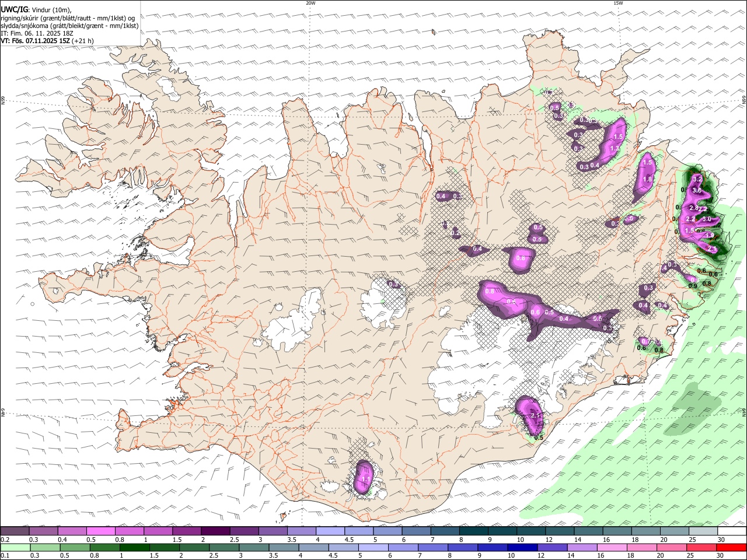
Task: Click the '0.1' label under the lower legend row
Action: point(5,556)
